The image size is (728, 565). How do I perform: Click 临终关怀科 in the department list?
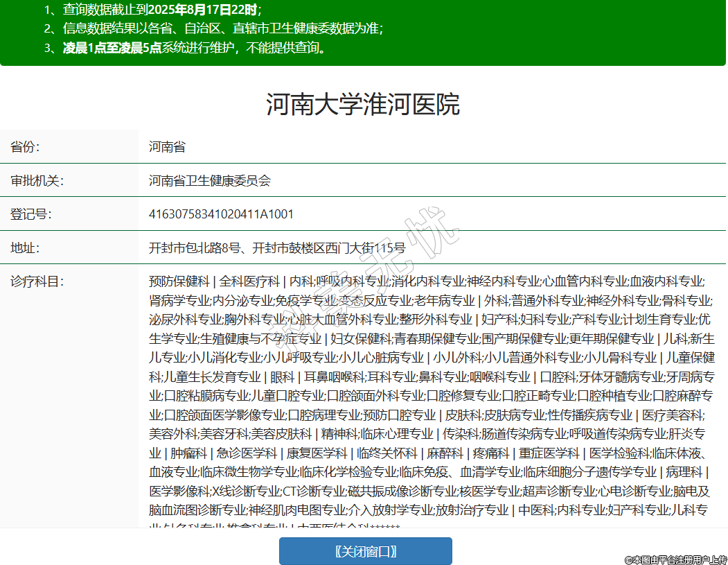(387, 453)
